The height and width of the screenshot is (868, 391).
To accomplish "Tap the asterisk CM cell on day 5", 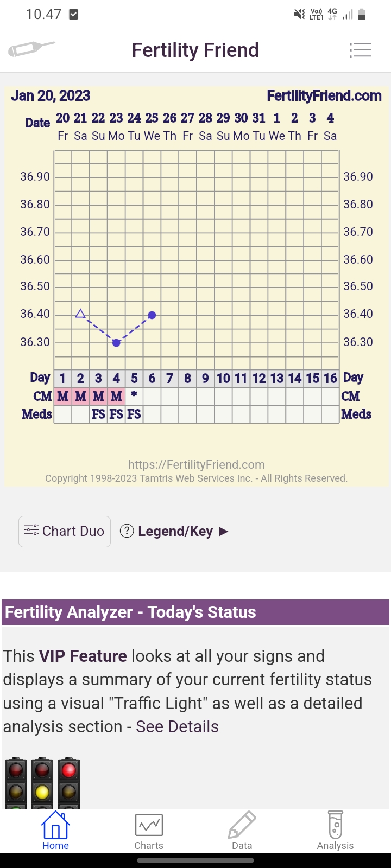I will point(134,397).
